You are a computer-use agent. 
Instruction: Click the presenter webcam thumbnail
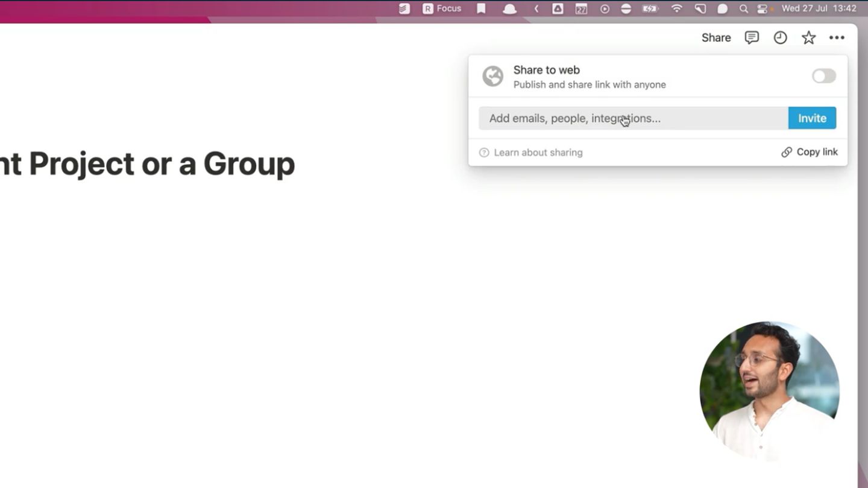pyautogui.click(x=770, y=391)
